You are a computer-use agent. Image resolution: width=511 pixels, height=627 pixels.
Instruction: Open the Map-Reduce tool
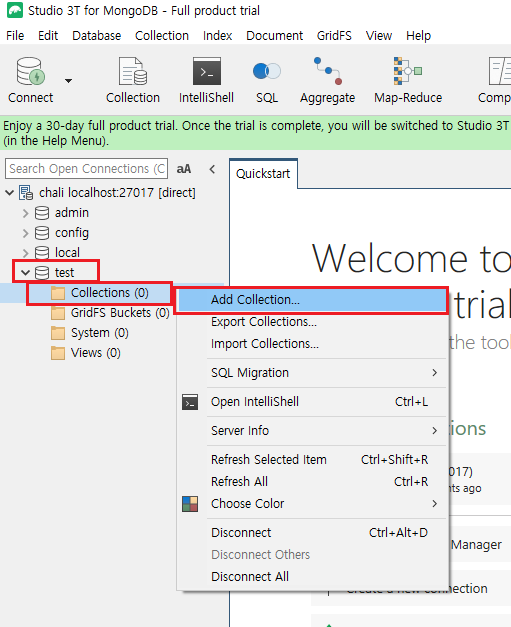[408, 80]
